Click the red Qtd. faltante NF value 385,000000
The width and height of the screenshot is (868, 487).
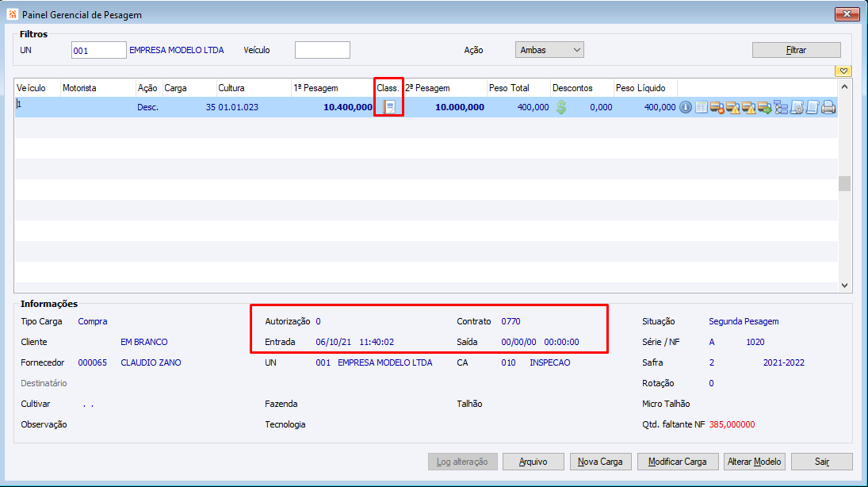(x=732, y=424)
